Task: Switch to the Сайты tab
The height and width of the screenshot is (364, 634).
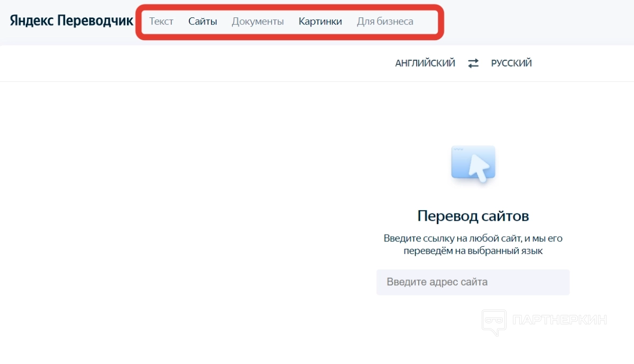Action: click(203, 22)
